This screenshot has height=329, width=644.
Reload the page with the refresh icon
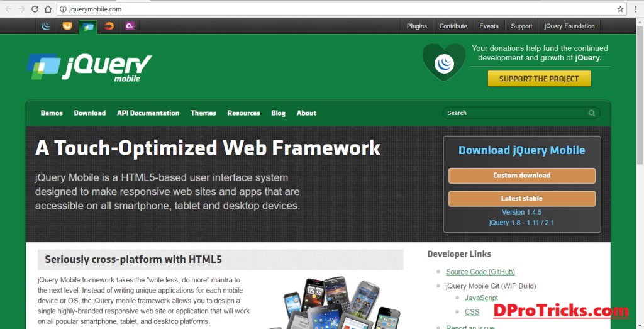click(35, 9)
